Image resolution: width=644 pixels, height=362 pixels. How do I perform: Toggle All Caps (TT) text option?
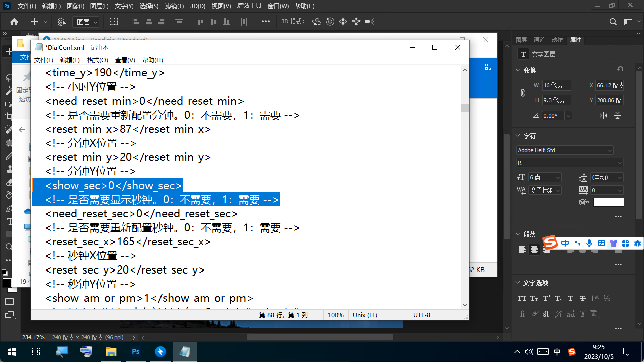522,298
